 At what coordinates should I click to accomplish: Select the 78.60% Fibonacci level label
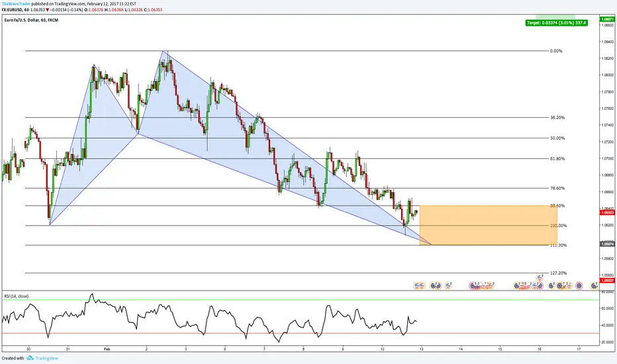(x=557, y=188)
